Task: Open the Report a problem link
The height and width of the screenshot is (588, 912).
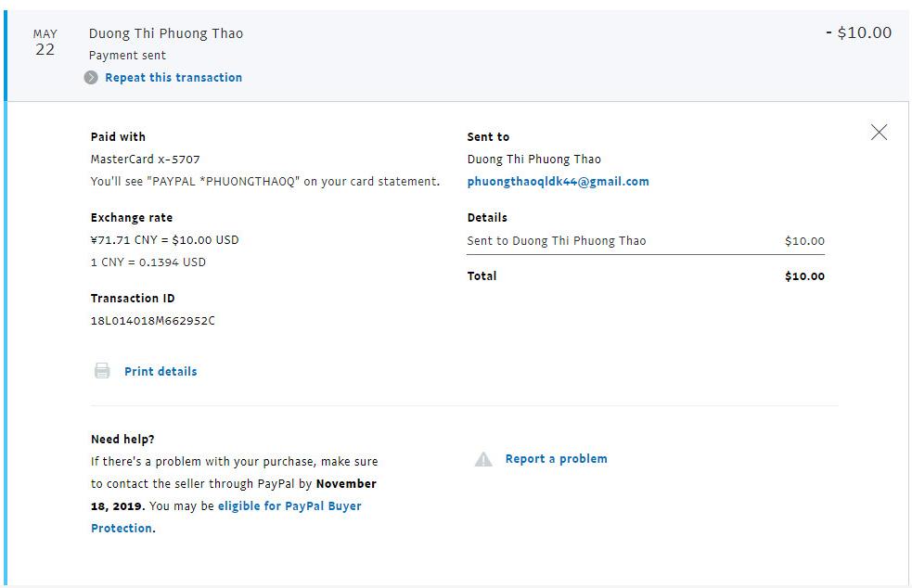Action: coord(556,458)
